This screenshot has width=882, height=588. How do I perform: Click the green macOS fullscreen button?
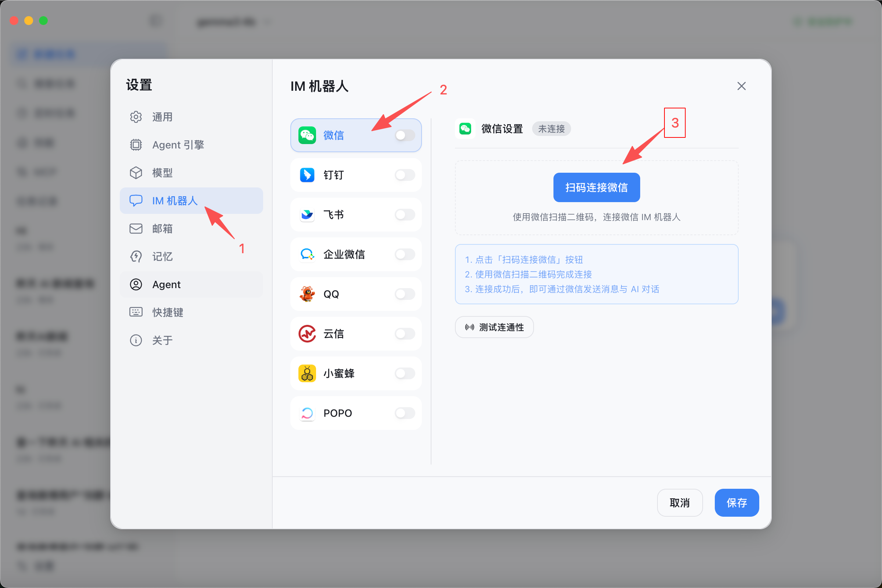point(43,21)
